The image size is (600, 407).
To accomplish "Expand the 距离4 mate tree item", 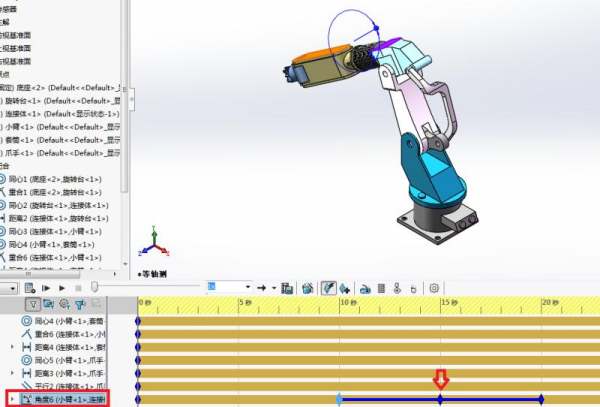I will [x=12, y=347].
